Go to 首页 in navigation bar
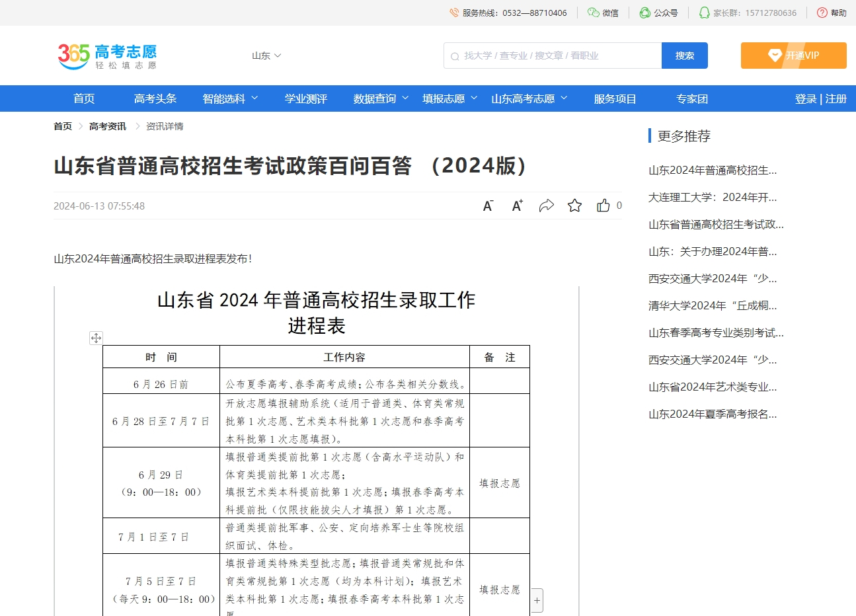Image resolution: width=856 pixels, height=616 pixels. (x=84, y=98)
